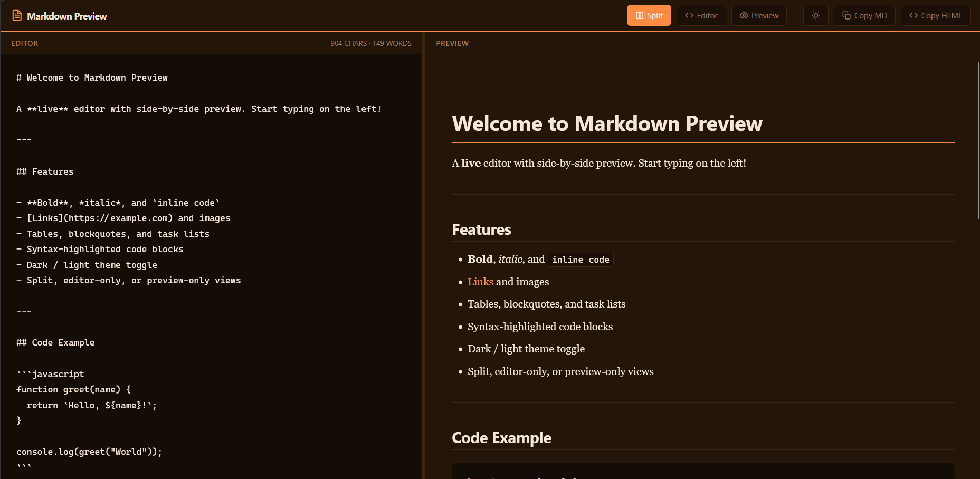Click the 'inline code' snippet in preview
Screen dimensions: 980x479
tap(581, 260)
